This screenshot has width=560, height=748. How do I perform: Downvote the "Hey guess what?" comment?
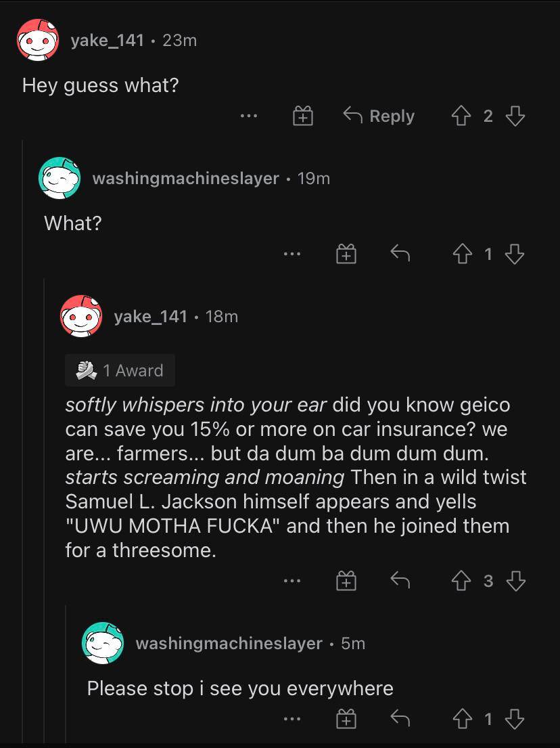(x=515, y=116)
